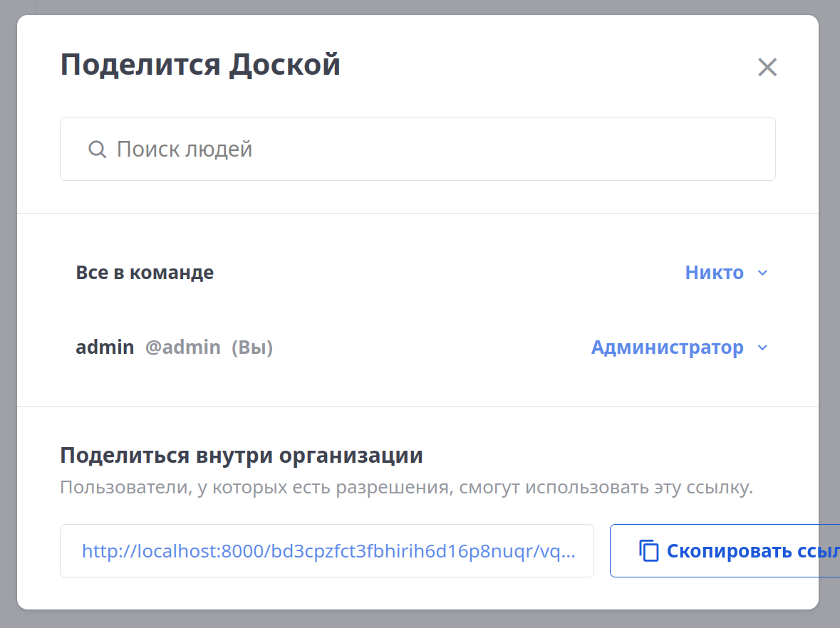Change role of admin via its dropdown
Image resolution: width=840 pixels, height=628 pixels.
679,347
